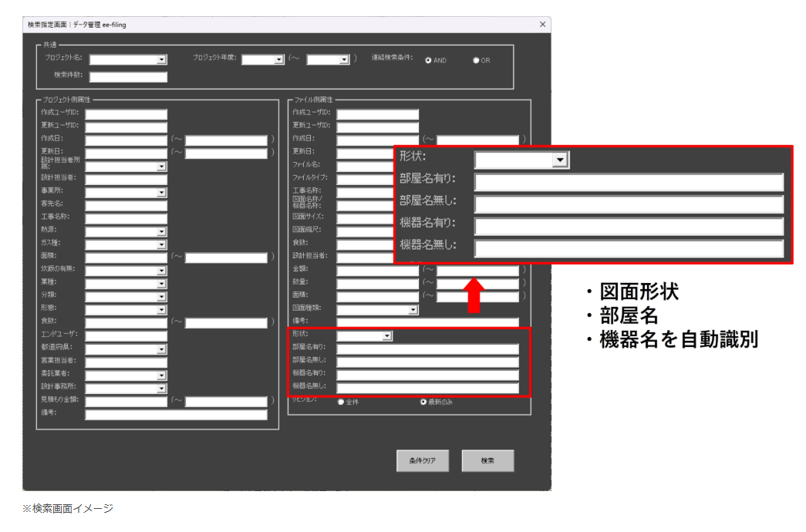Click the 見積もり金額 minimum field
Screen dimensions: 806x532
[126, 402]
